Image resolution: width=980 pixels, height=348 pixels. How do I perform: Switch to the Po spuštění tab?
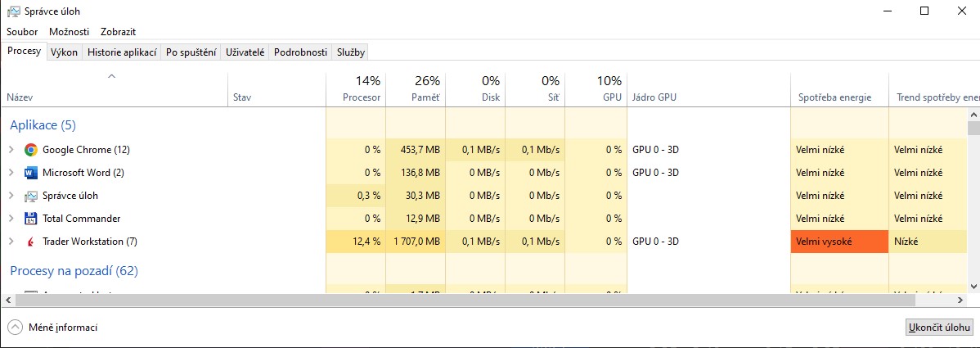pyautogui.click(x=191, y=52)
